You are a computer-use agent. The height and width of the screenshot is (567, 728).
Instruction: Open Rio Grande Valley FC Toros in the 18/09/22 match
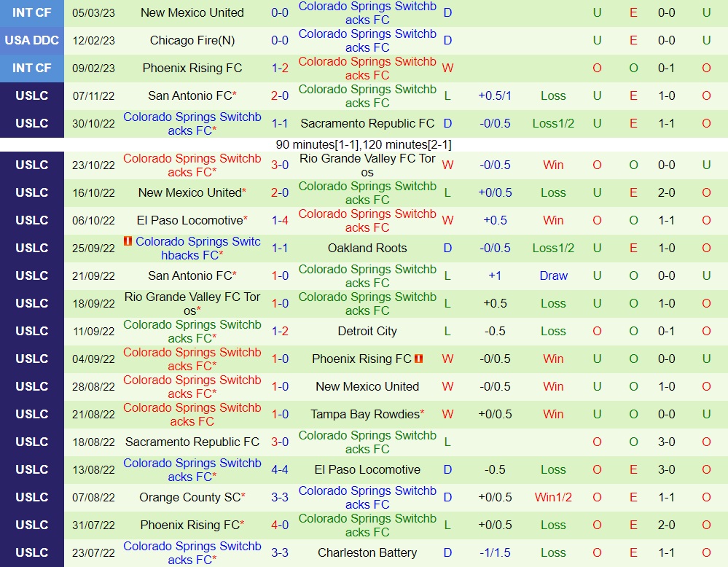tap(192, 304)
